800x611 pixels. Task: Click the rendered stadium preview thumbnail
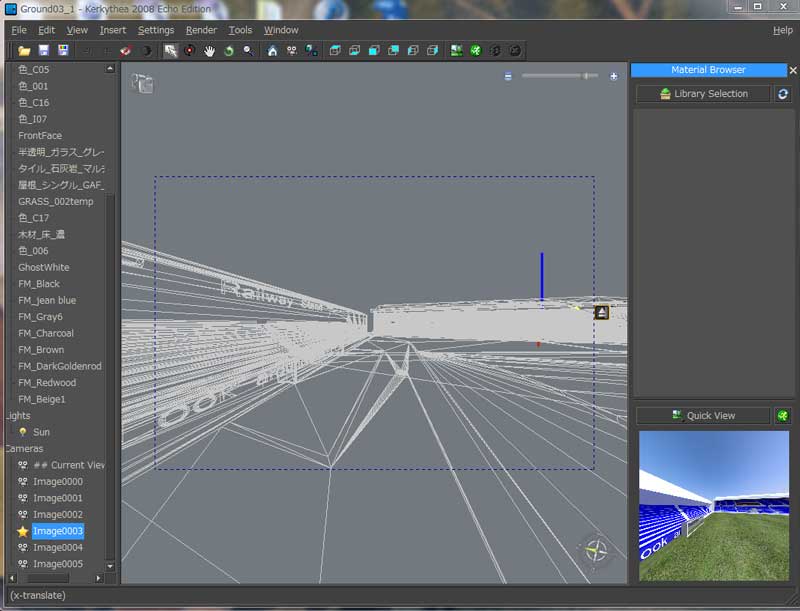coord(713,505)
